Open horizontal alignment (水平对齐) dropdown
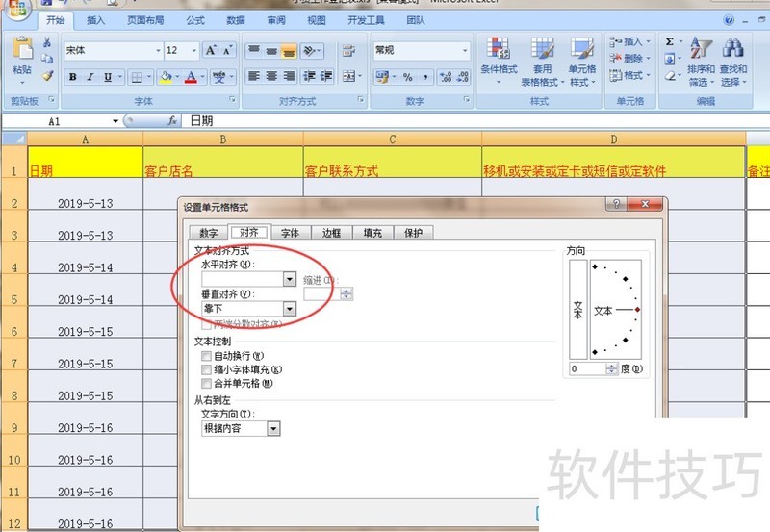 tap(290, 279)
